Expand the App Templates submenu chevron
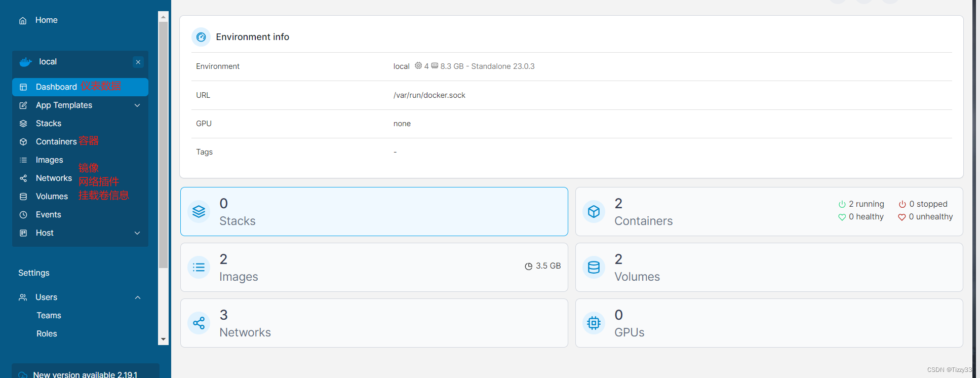The image size is (980, 378). tap(137, 105)
